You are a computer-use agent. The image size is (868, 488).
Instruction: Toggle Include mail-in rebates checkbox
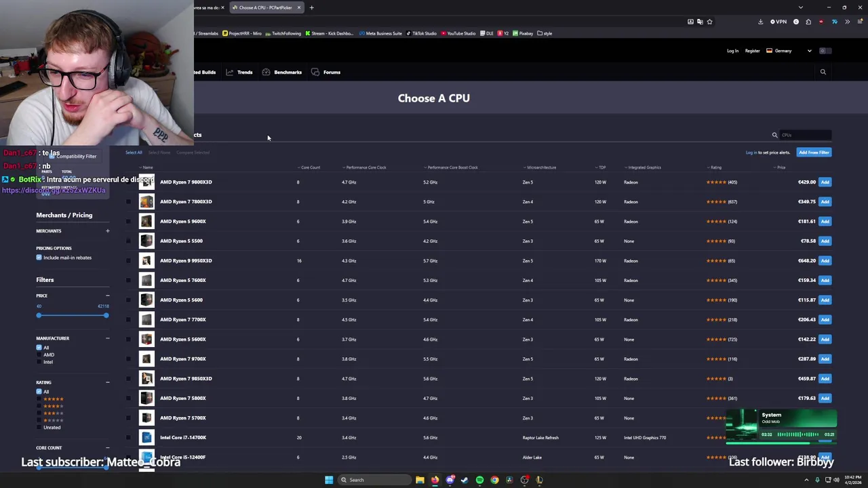click(x=39, y=258)
